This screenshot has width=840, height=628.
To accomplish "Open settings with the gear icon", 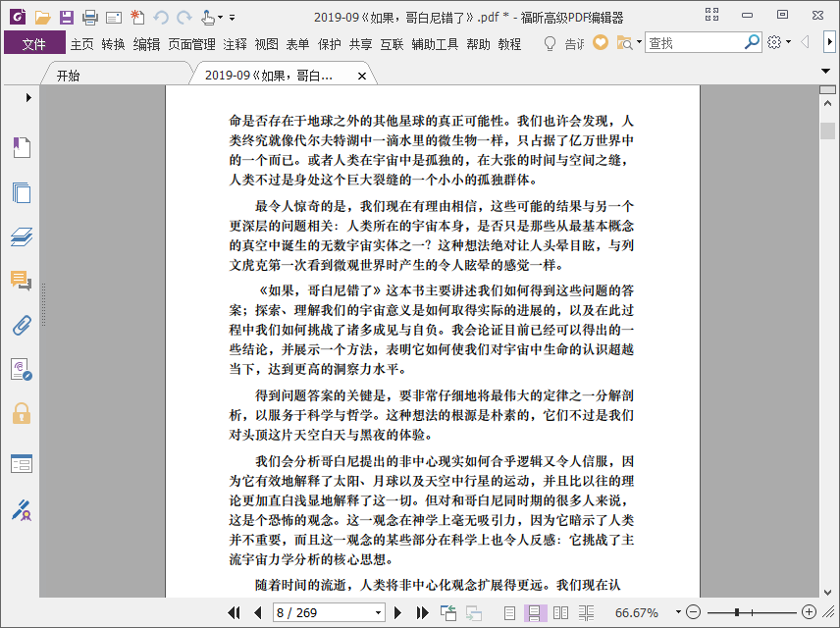I will (x=774, y=42).
